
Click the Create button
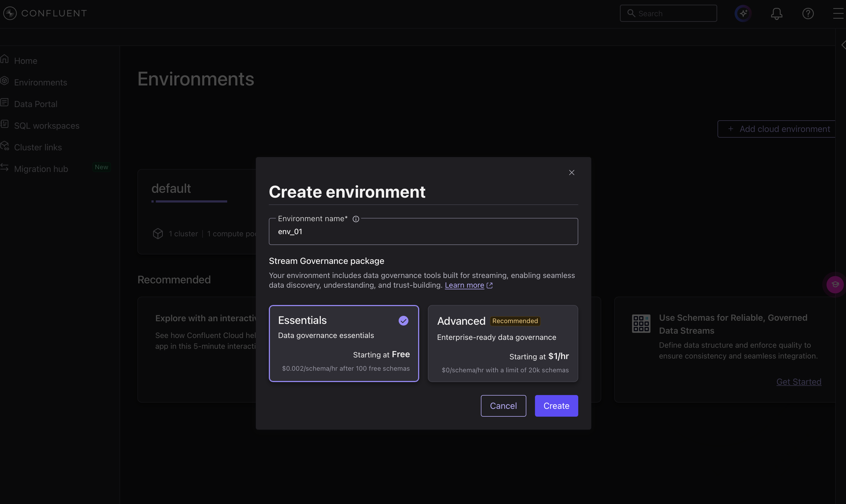556,406
